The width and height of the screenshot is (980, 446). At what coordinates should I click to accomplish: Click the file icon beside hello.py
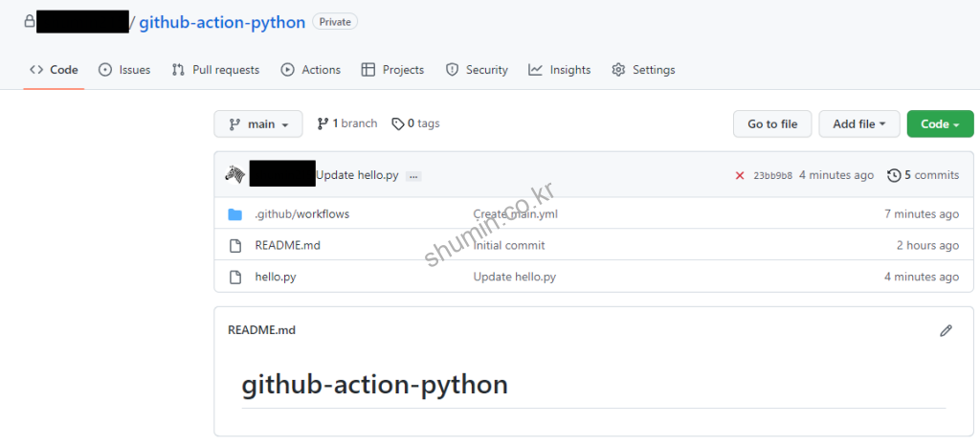235,277
